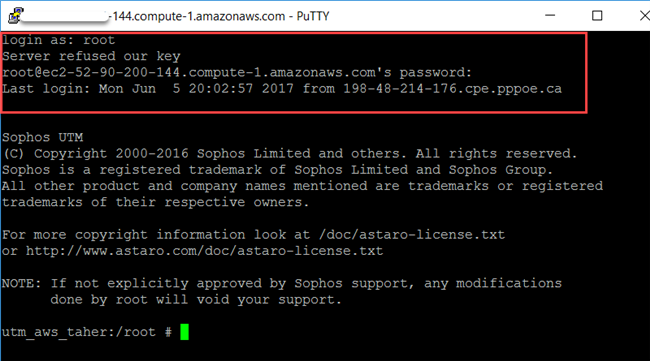The image size is (650, 361).
Task: Close the PuTTY session window
Action: 645,16
